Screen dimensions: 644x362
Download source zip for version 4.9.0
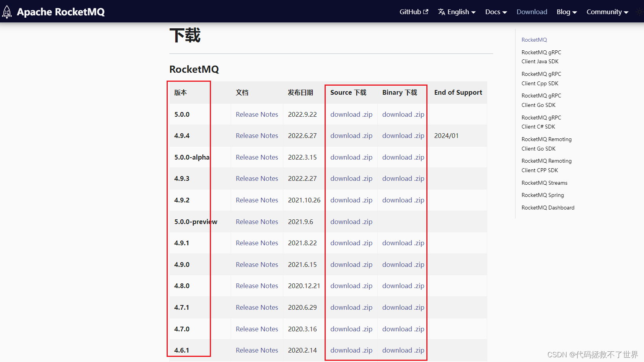[351, 265]
